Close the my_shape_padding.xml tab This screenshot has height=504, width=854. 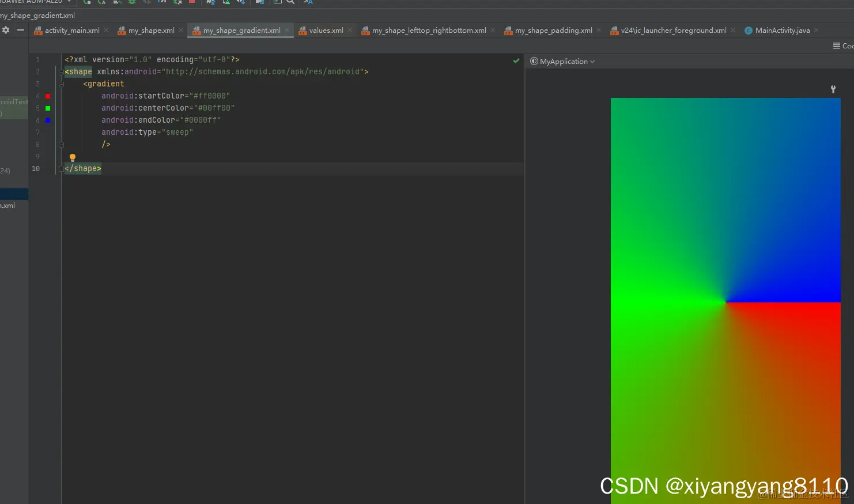pyautogui.click(x=599, y=30)
